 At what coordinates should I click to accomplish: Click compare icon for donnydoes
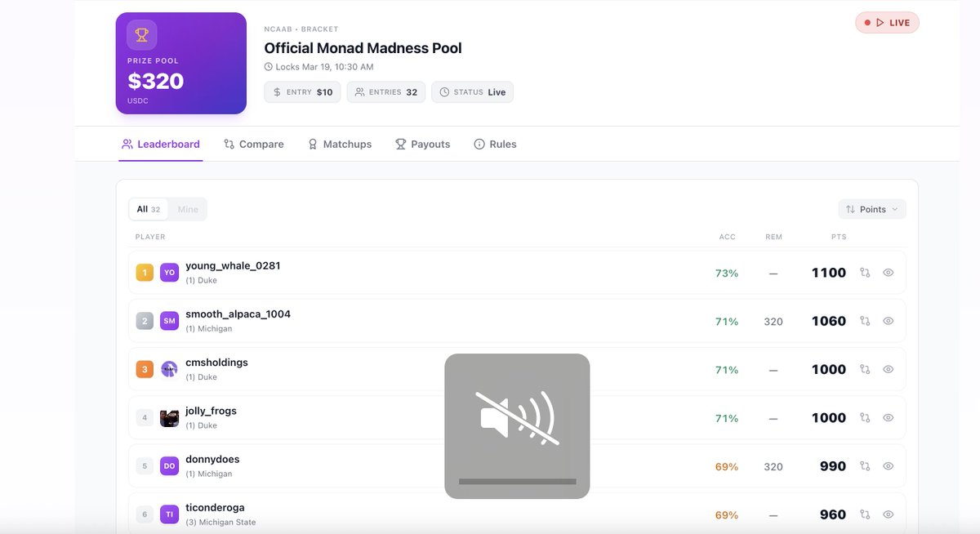pyautogui.click(x=865, y=465)
